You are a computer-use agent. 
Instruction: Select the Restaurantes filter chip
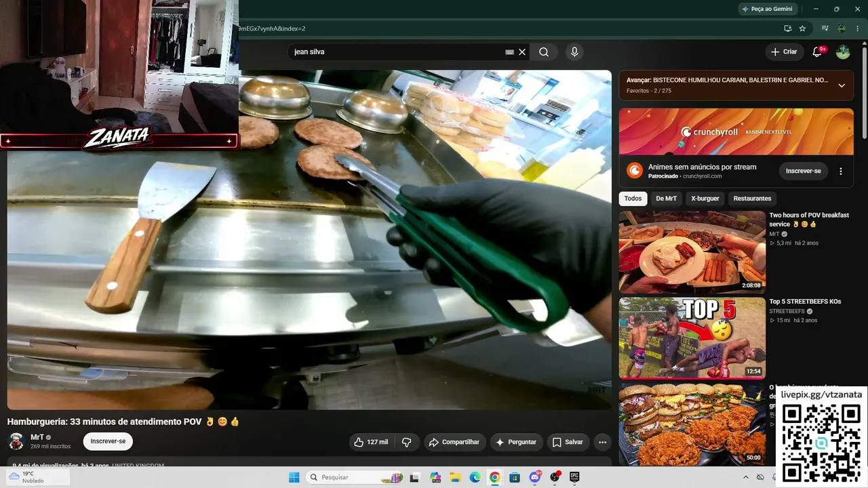(x=752, y=199)
